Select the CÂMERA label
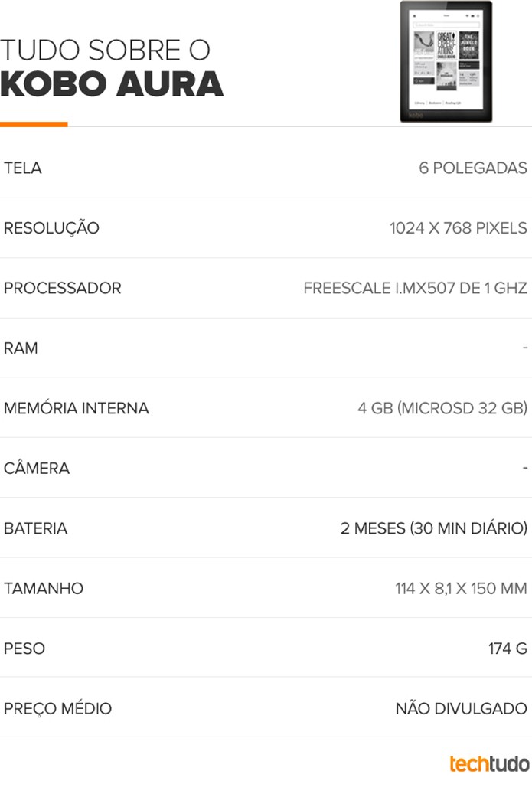 (x=37, y=467)
